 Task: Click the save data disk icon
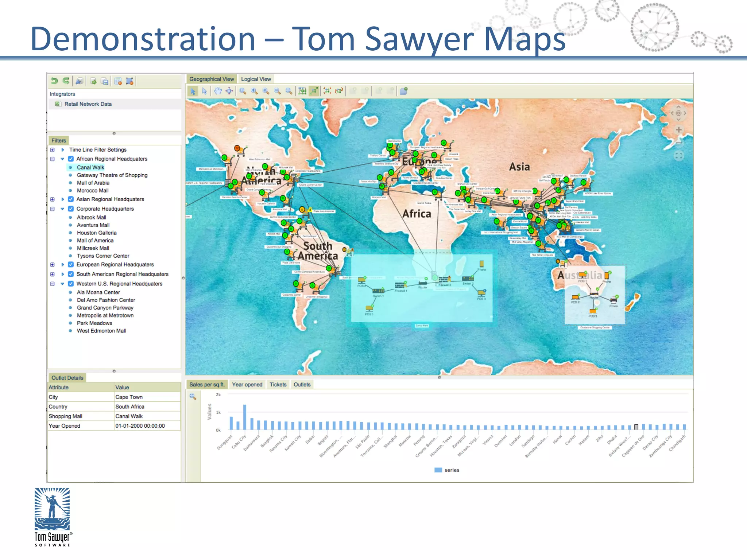point(105,81)
